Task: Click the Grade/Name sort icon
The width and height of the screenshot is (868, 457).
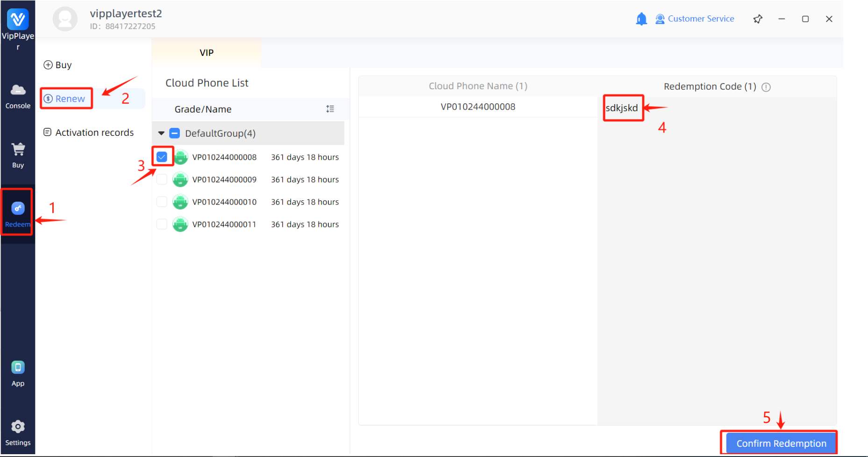Action: 330,109
